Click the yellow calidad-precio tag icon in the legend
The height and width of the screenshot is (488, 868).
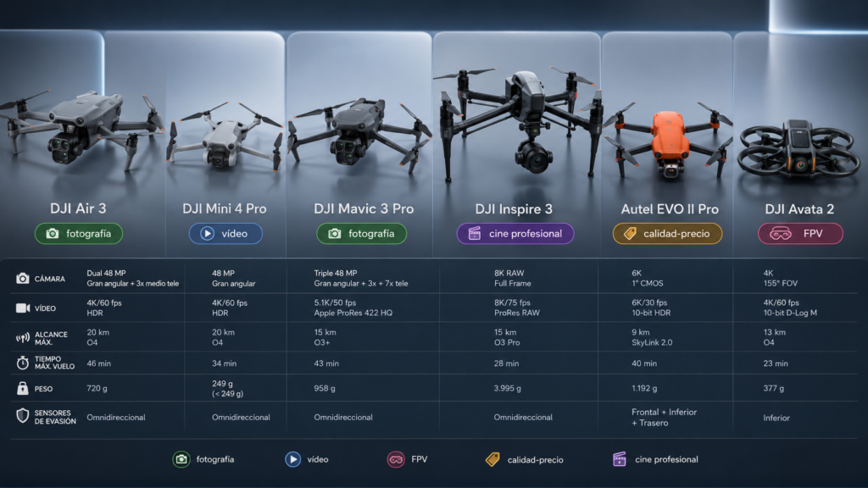pyautogui.click(x=492, y=459)
